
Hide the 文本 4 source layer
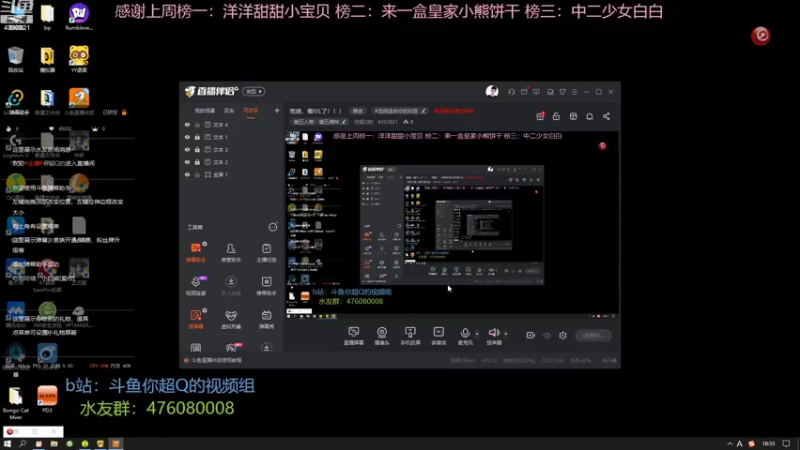click(187, 124)
